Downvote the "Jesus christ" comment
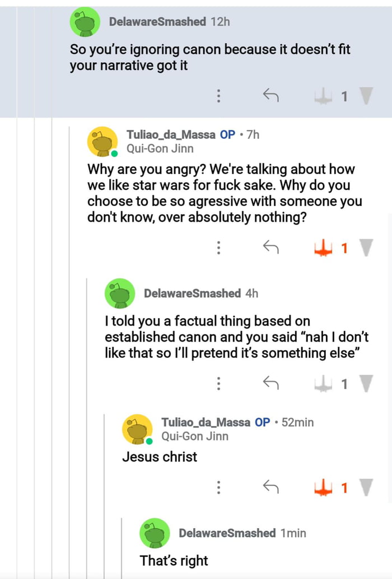This screenshot has height=579, width=392. pos(366,488)
